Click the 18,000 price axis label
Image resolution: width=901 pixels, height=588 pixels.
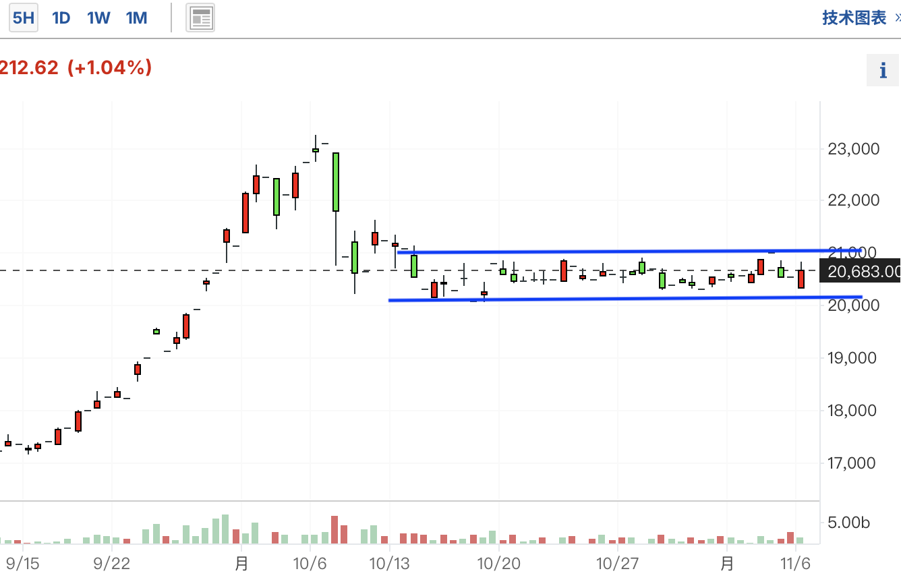click(853, 411)
